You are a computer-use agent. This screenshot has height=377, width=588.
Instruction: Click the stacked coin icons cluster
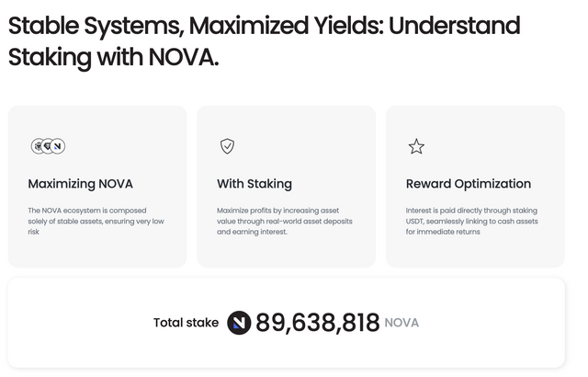48,146
